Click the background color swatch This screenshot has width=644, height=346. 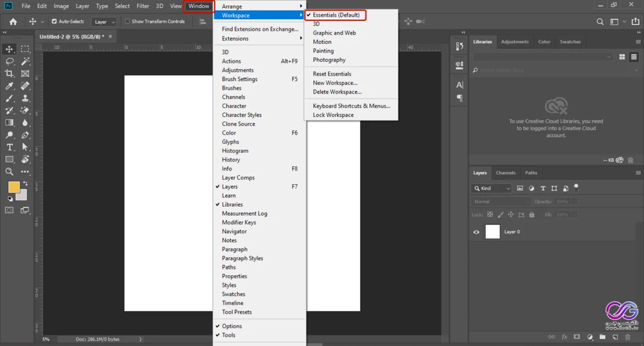pyautogui.click(x=23, y=196)
